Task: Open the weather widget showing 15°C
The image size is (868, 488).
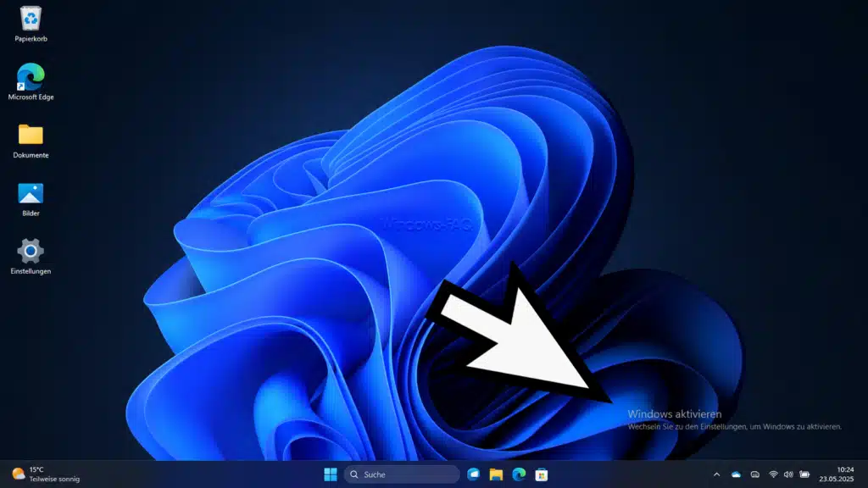Action: tap(46, 474)
